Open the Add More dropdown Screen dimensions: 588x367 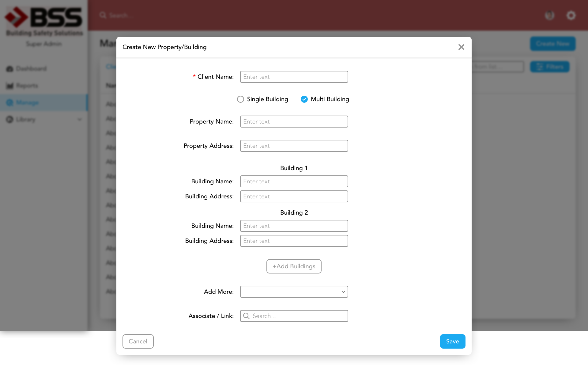pyautogui.click(x=294, y=292)
